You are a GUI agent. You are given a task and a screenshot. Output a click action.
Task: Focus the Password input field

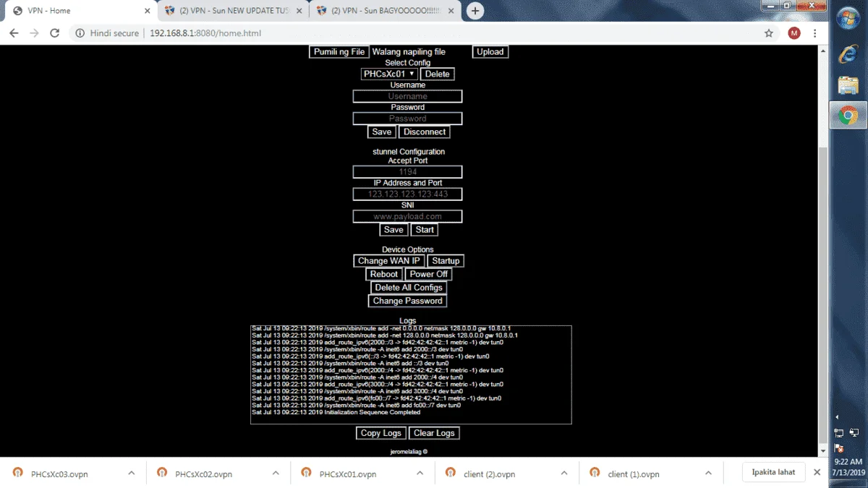407,119
